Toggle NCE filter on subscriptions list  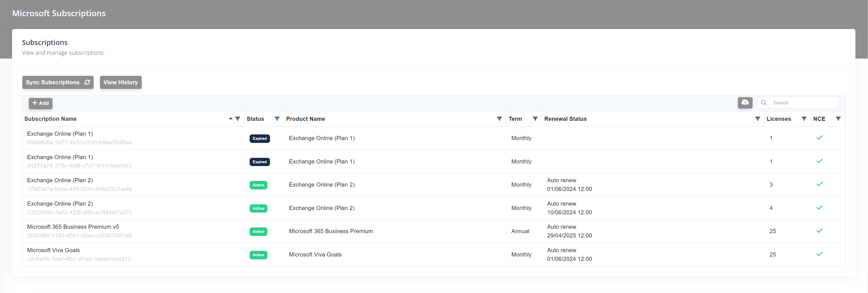[840, 118]
